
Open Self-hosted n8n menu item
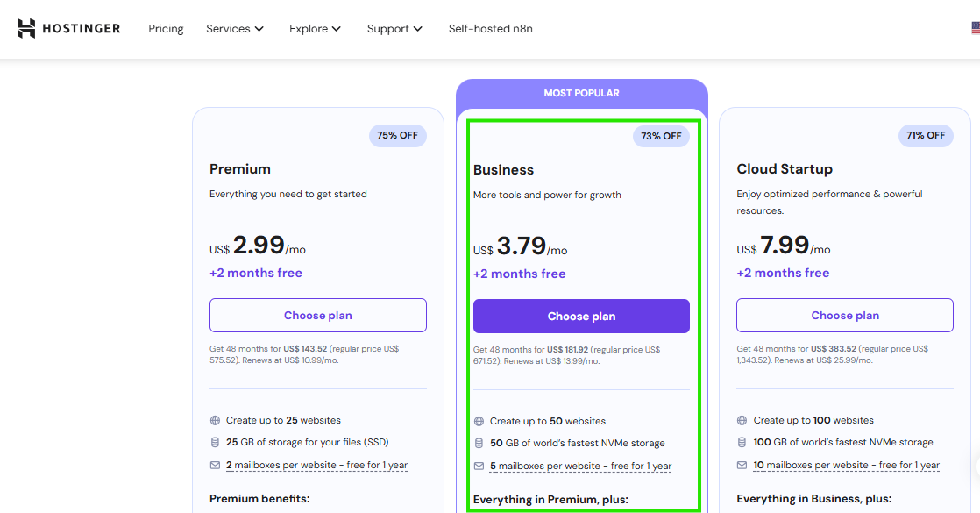pyautogui.click(x=490, y=29)
